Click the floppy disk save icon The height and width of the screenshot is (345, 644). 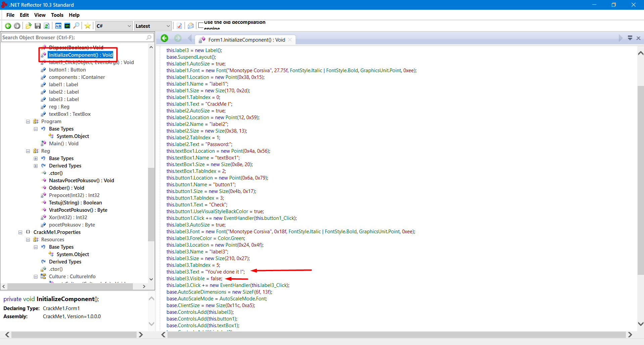38,26
